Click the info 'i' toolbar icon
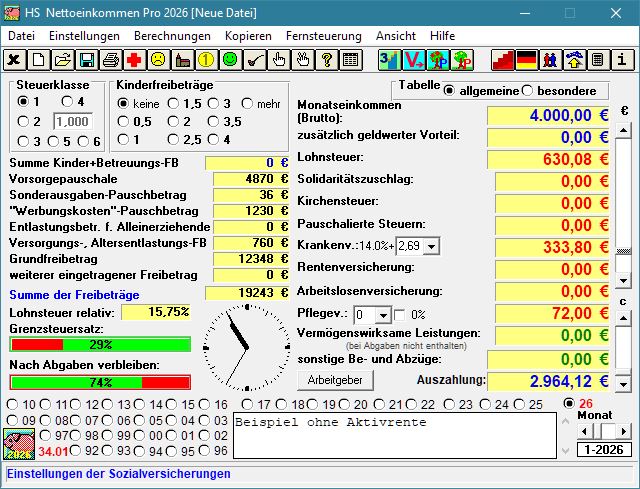The width and height of the screenshot is (640, 489). coord(622,60)
